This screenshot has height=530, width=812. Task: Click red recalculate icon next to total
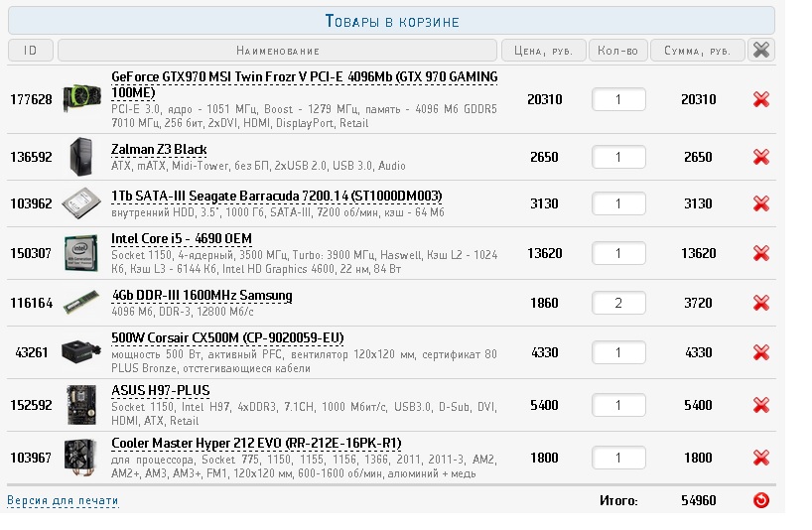[x=760, y=500]
